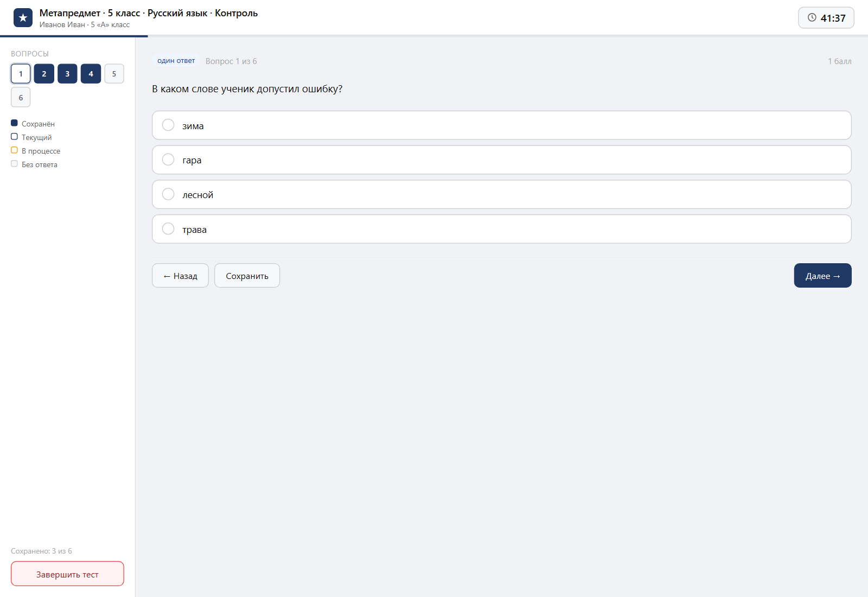Select the answer "трава"
Screen dimensions: 868x597
click(501, 230)
